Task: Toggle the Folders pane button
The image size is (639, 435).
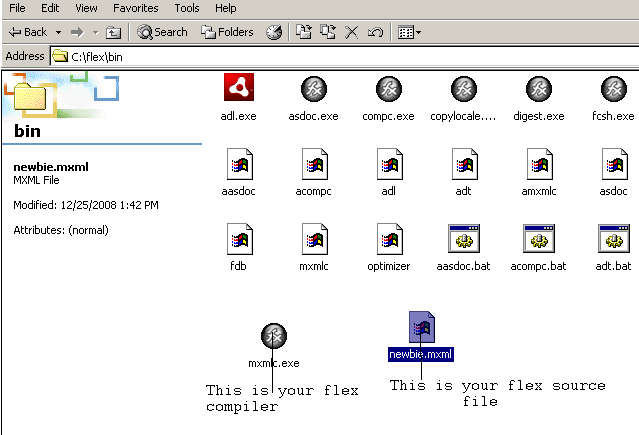Action: coord(227,32)
